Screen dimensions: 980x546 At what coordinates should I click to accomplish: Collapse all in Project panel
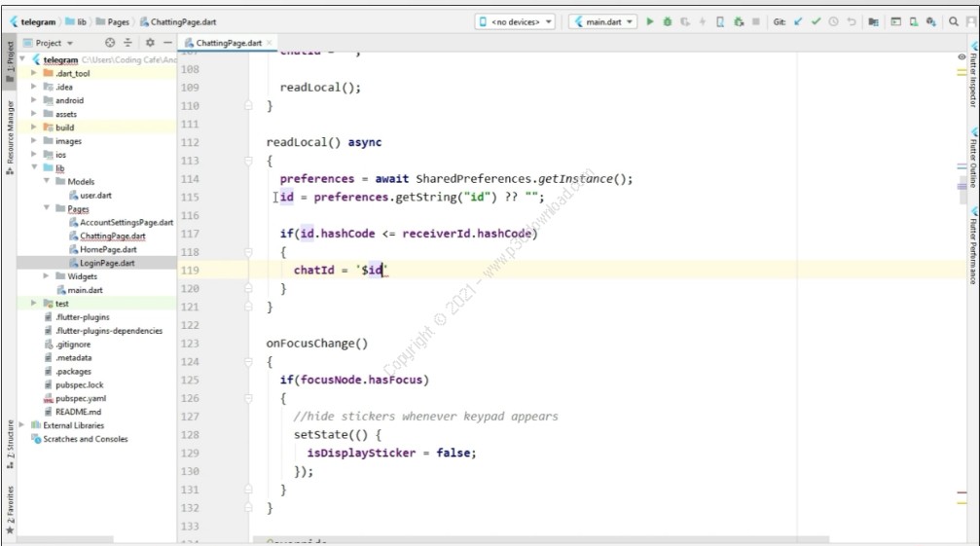click(127, 43)
